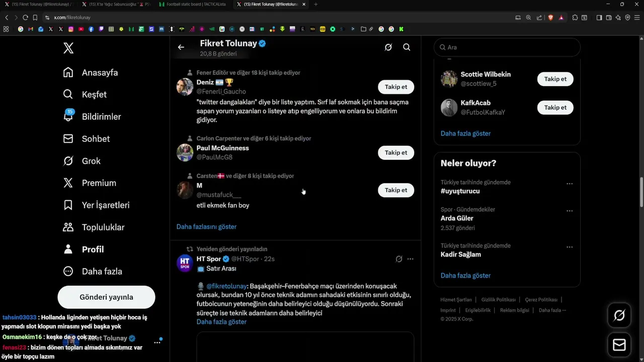Expand Daha fazlasını göster under follower list
Screen dimensions: 644x362
[206, 227]
